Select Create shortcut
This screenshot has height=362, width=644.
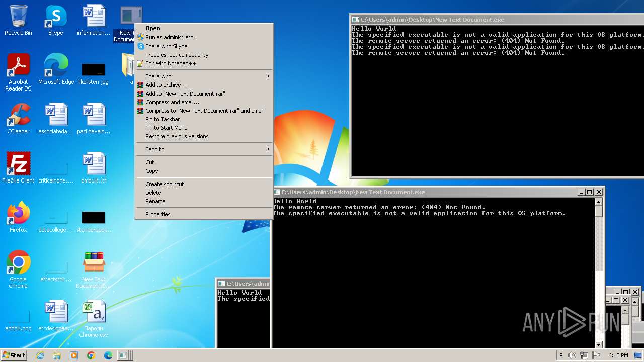click(204, 184)
